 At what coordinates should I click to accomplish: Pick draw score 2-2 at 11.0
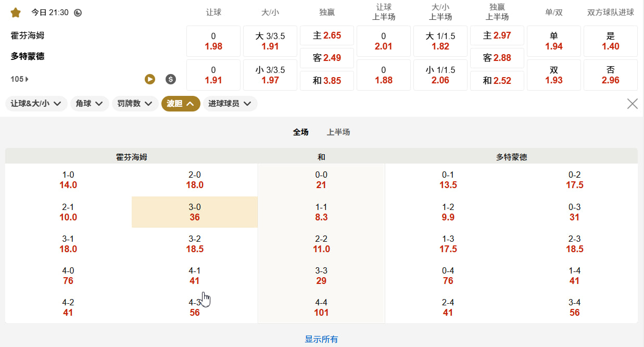(321, 244)
